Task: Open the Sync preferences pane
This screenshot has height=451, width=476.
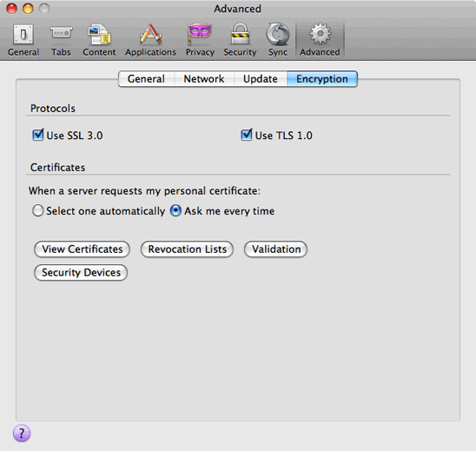Action: 278,40
